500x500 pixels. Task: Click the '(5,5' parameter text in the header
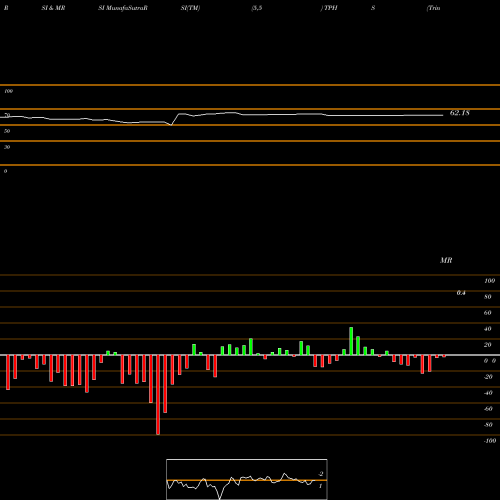click(x=257, y=8)
